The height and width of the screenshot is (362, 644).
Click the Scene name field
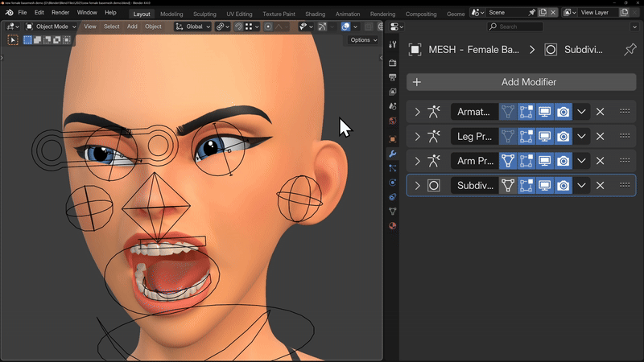(x=507, y=13)
